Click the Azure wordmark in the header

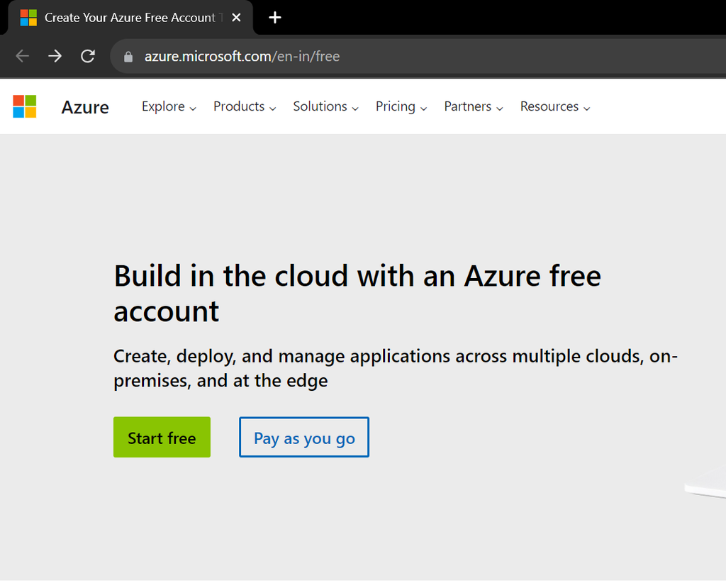[x=84, y=106]
